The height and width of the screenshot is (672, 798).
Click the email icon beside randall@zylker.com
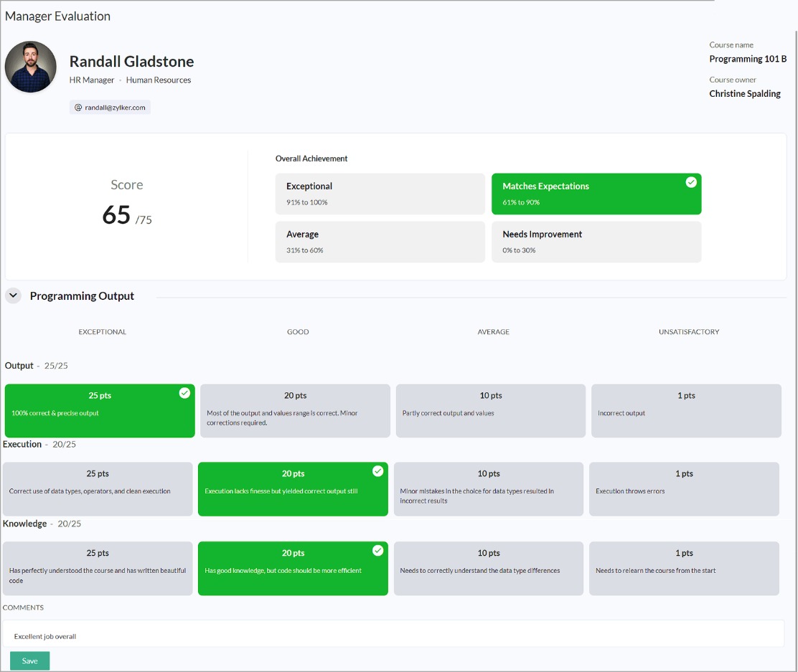[x=78, y=108]
